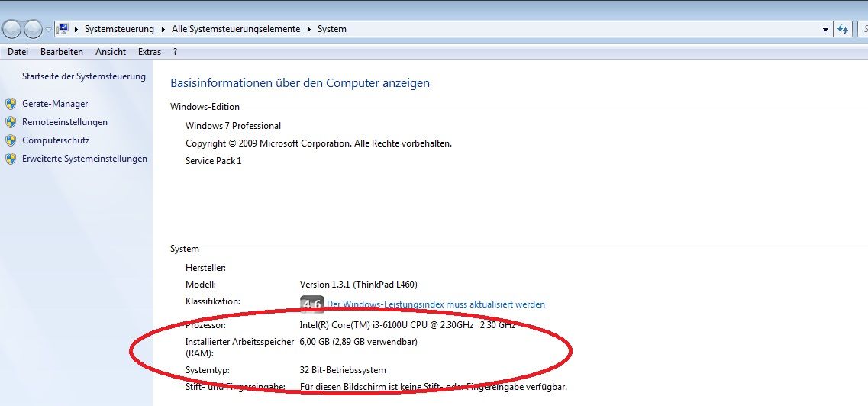Select Alle Systemsteuerungselemente breadcrumb

(236, 29)
